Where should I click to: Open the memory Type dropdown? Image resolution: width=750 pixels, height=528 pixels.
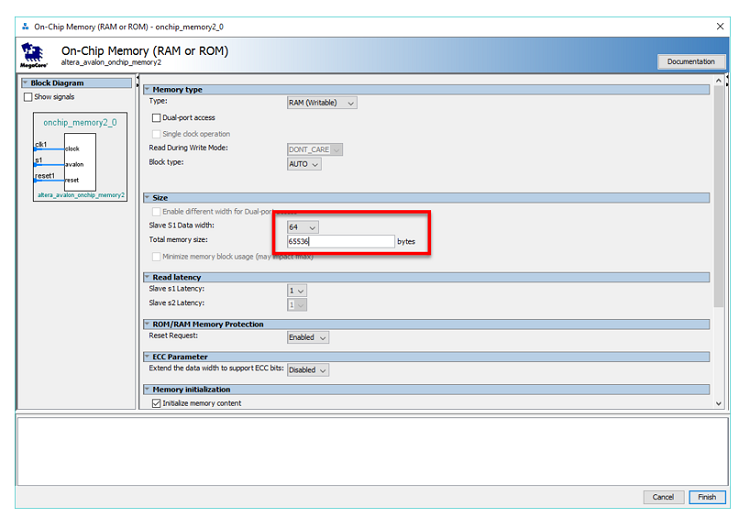click(x=321, y=102)
